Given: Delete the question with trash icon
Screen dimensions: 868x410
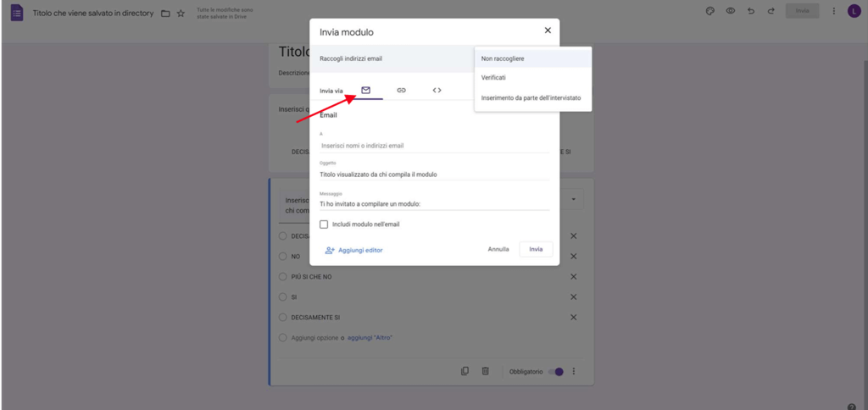Looking at the screenshot, I should pyautogui.click(x=486, y=371).
